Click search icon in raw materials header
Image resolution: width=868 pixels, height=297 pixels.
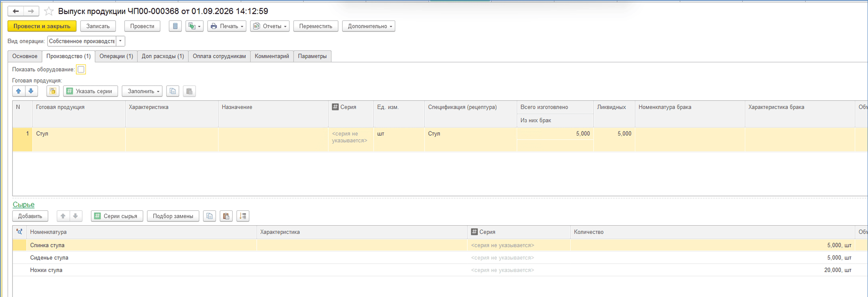[x=19, y=232]
